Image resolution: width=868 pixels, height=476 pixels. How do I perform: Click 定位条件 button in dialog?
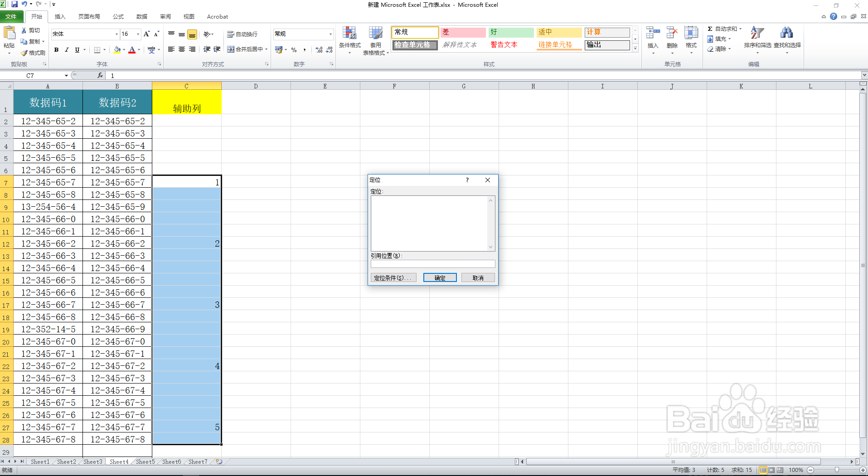point(393,278)
